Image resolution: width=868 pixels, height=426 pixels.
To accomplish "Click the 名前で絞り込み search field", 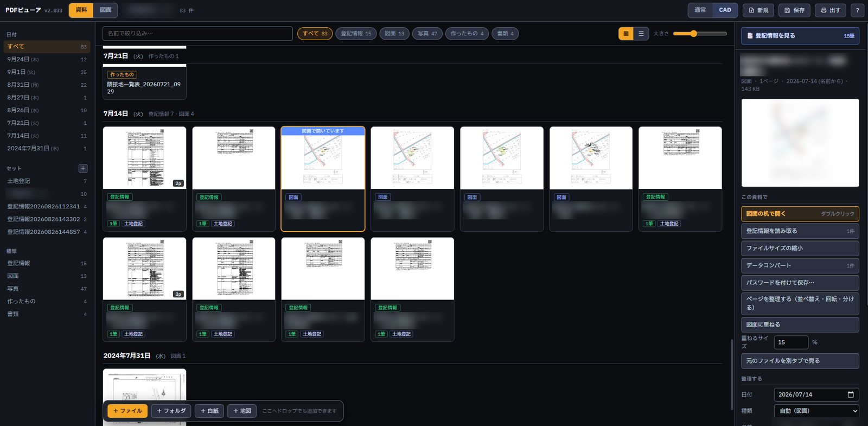I will [x=197, y=34].
